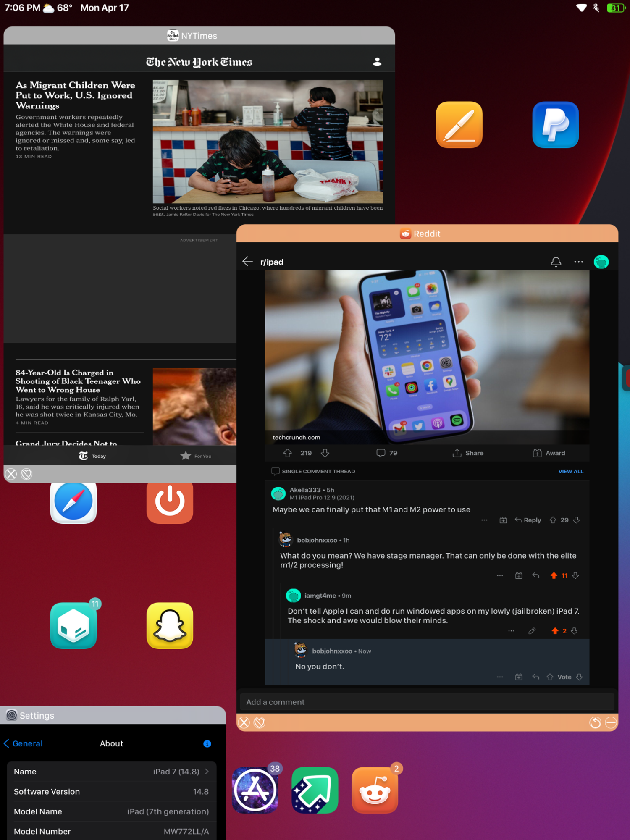Open options for "No you don't." comment
The image size is (630, 840).
point(500,677)
